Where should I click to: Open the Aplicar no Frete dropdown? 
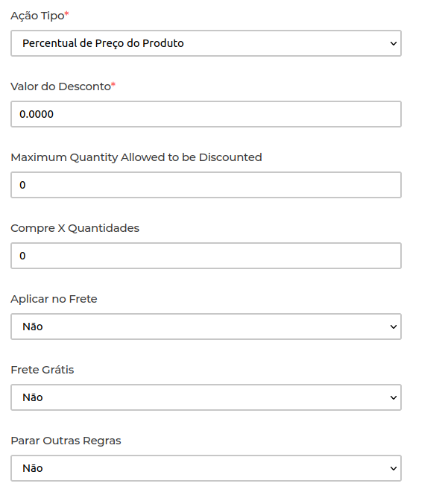click(206, 327)
